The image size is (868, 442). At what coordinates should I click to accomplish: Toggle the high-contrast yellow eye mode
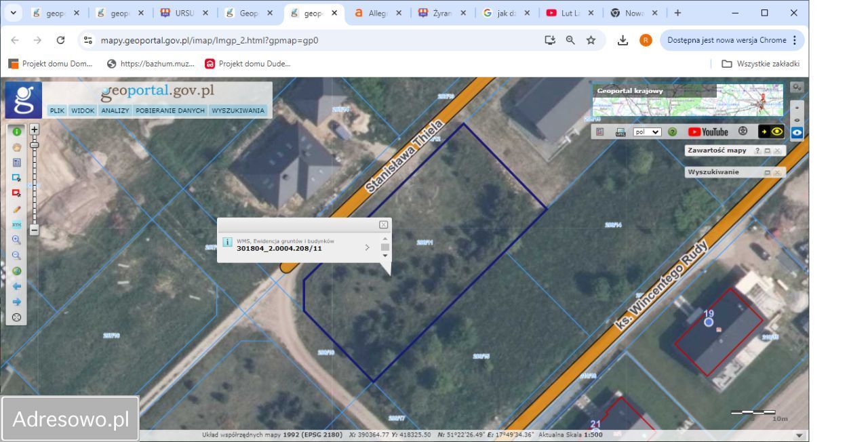click(x=771, y=132)
